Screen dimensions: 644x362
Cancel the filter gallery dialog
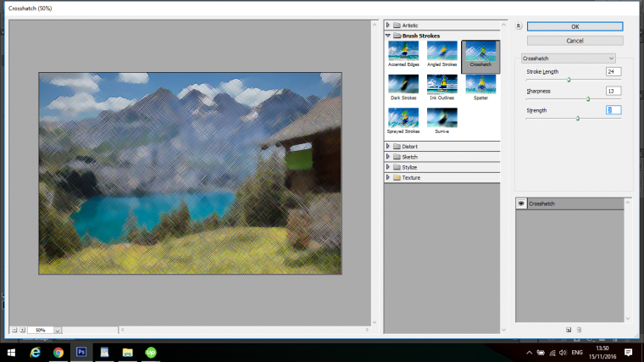(575, 41)
